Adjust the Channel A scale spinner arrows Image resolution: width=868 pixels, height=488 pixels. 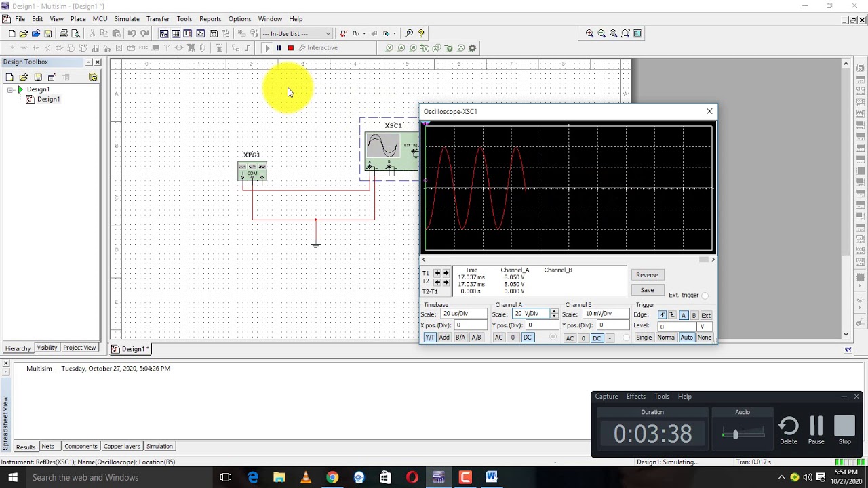tap(554, 314)
